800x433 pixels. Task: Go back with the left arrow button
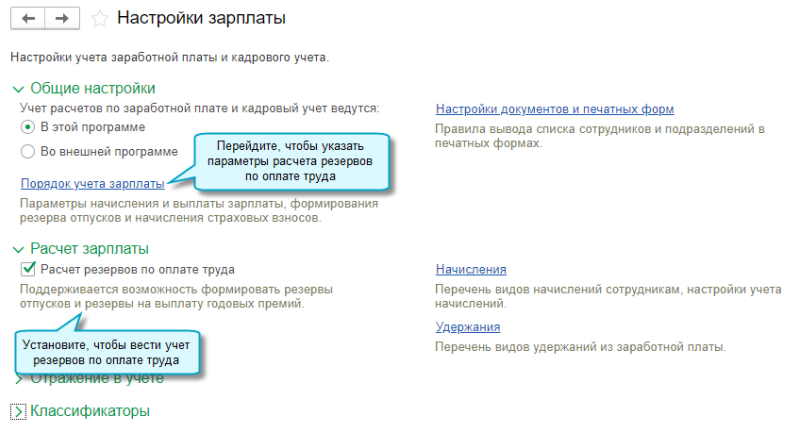pos(28,19)
